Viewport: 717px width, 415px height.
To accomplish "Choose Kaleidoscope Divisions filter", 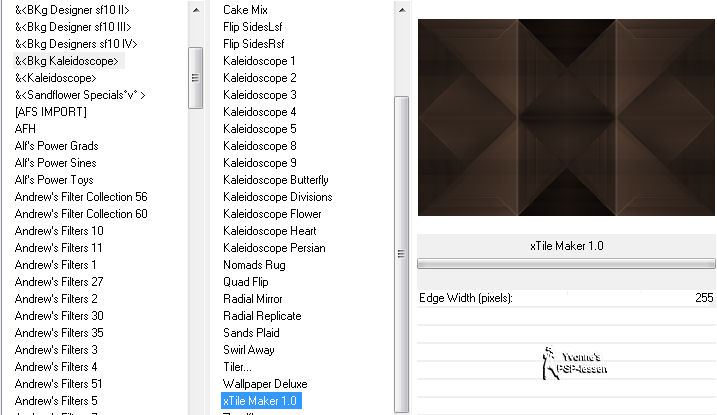I will 278,197.
